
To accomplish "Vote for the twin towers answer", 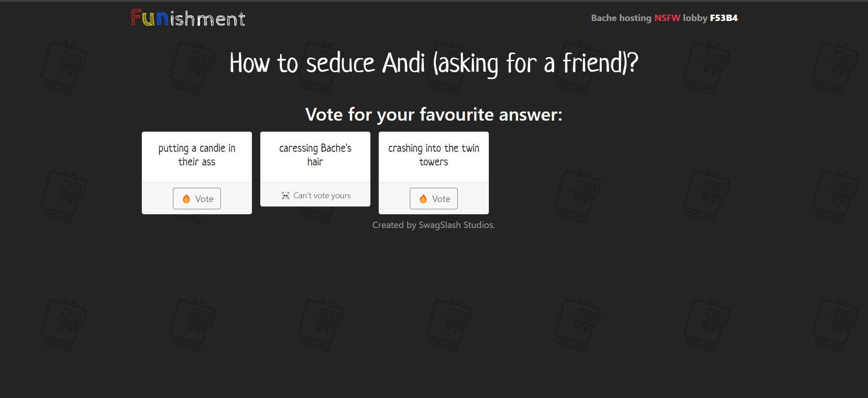I will pos(434,199).
